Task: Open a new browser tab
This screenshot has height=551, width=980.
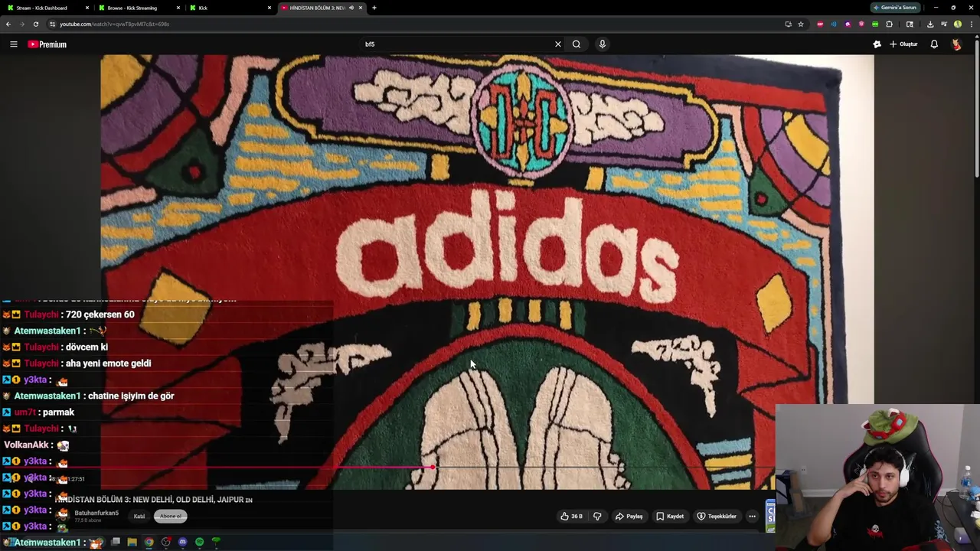Action: (x=374, y=8)
